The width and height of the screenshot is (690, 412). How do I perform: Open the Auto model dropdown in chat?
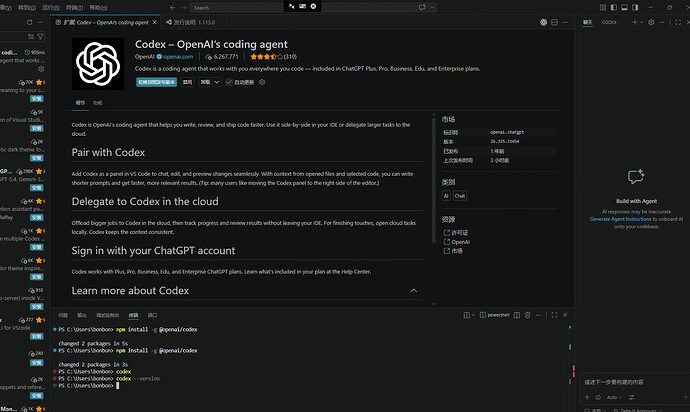[614, 397]
